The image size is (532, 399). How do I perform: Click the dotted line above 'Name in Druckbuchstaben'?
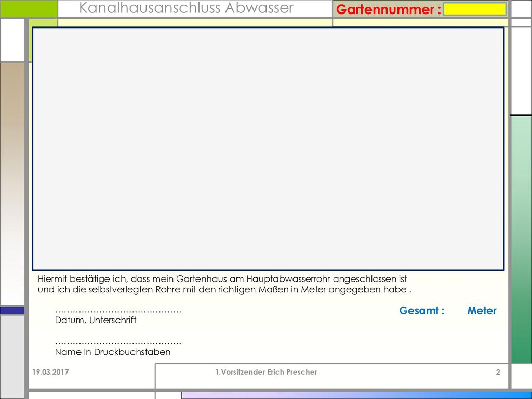click(x=118, y=343)
